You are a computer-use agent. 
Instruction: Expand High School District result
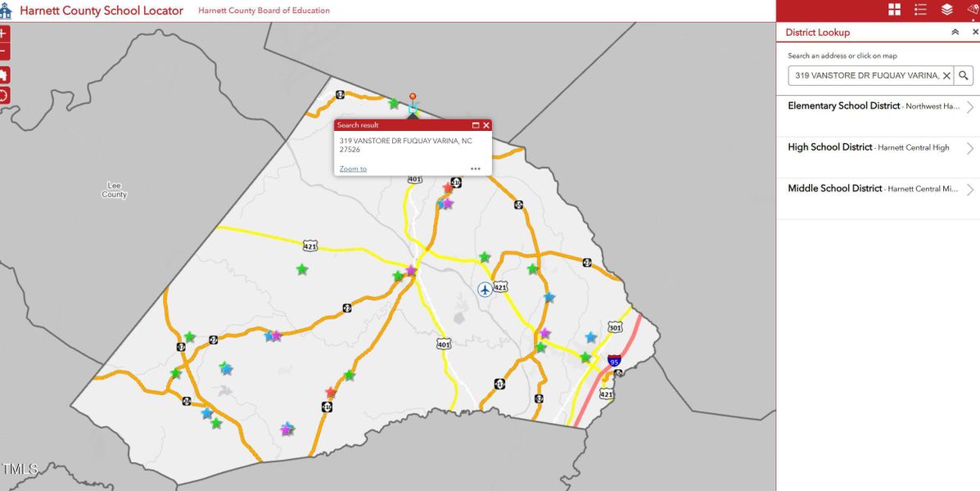(x=969, y=148)
